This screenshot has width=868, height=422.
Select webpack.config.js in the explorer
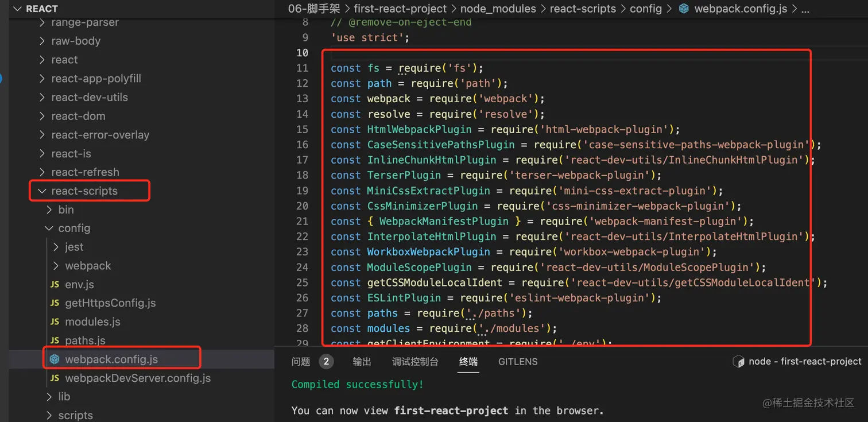[111, 359]
